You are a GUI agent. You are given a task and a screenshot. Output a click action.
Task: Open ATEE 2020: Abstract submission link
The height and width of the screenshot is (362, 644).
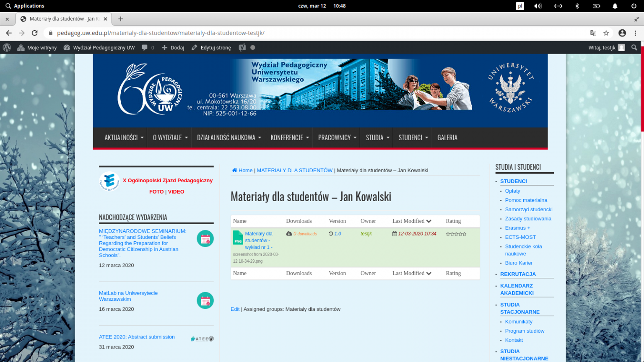click(137, 337)
